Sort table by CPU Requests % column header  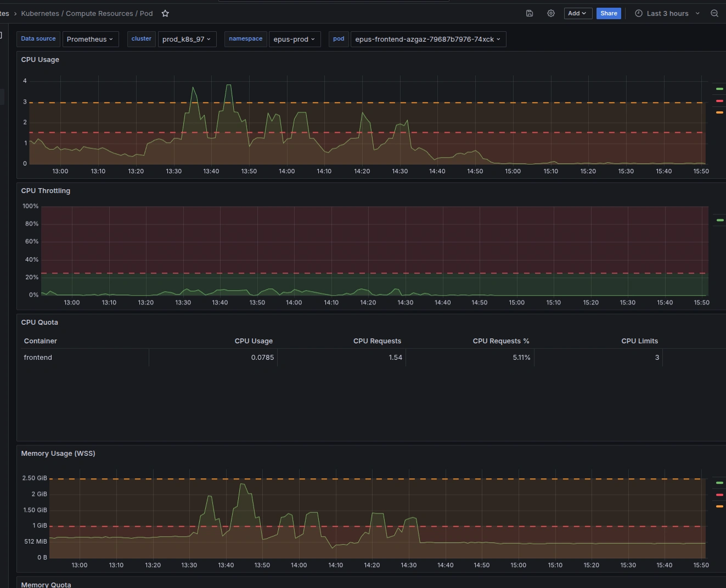500,341
